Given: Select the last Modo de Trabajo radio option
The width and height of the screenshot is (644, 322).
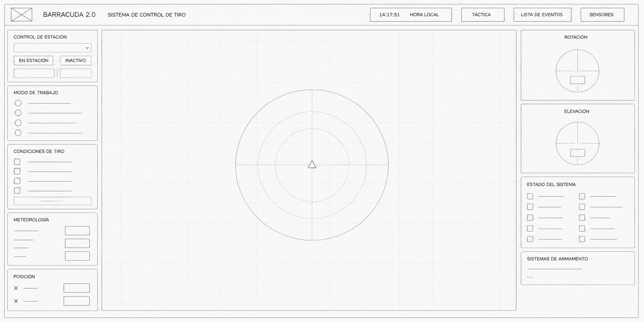Looking at the screenshot, I should click(x=18, y=133).
